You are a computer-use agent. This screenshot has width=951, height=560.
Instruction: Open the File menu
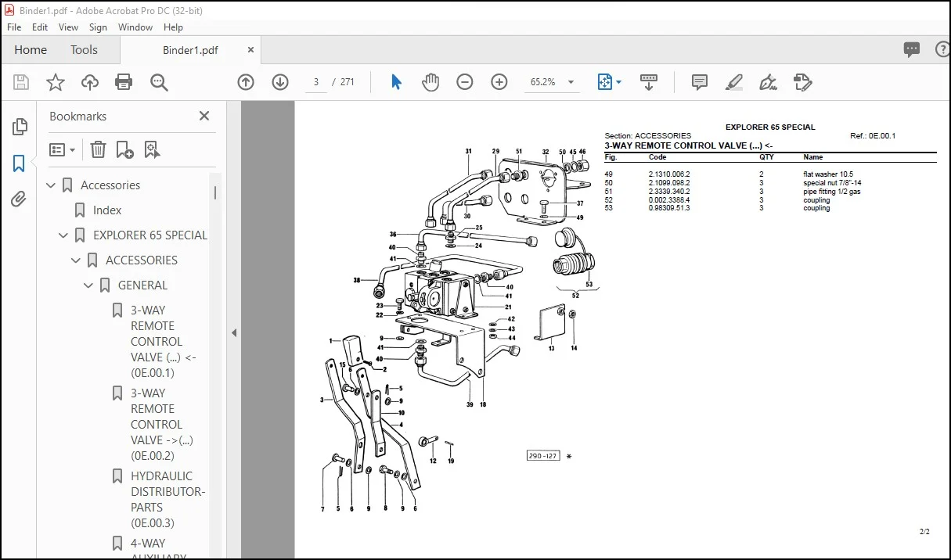coord(15,27)
